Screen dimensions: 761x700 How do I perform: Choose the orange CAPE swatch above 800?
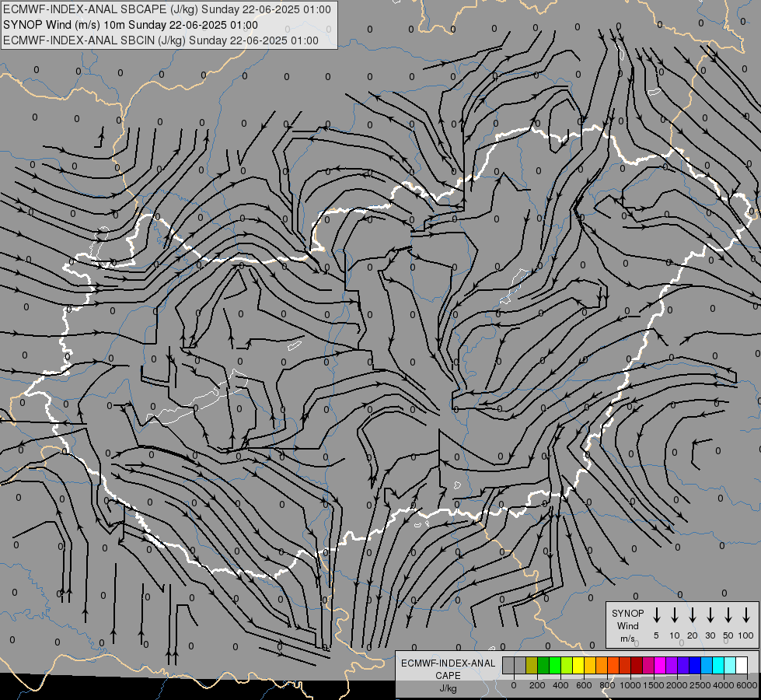pos(602,665)
